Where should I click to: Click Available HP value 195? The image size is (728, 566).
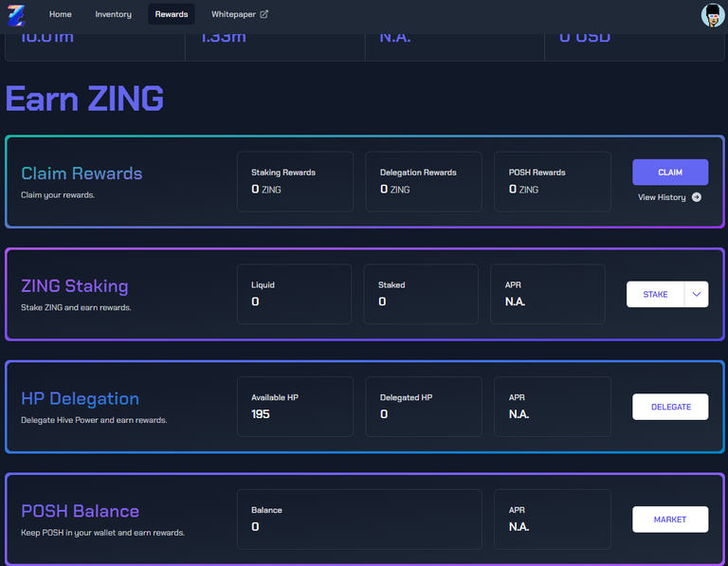pos(261,414)
